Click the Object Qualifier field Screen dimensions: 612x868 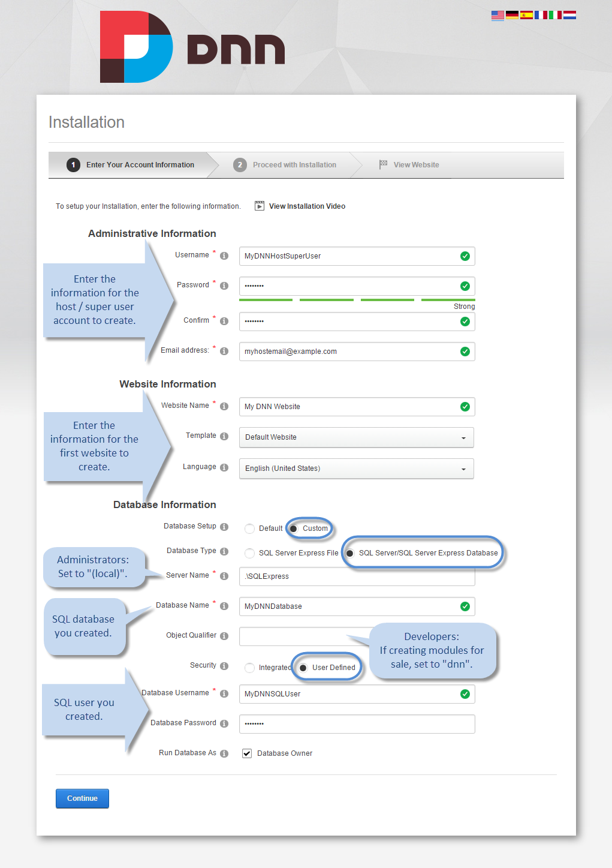[357, 636]
